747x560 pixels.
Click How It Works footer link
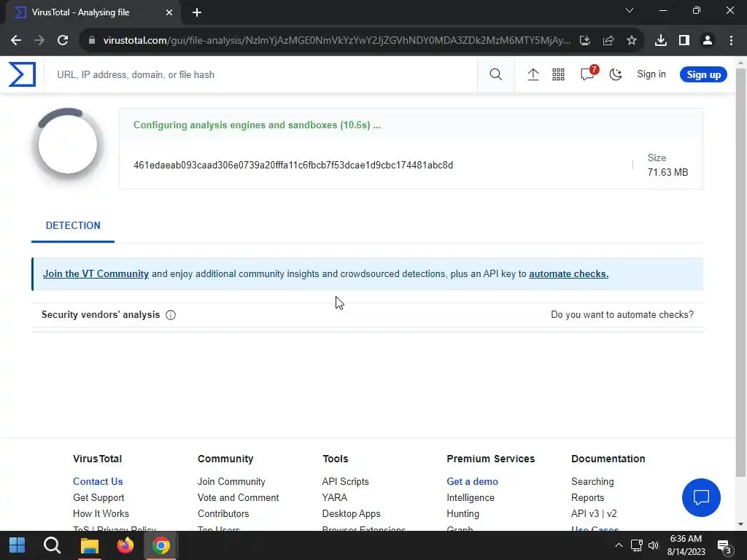tap(101, 514)
